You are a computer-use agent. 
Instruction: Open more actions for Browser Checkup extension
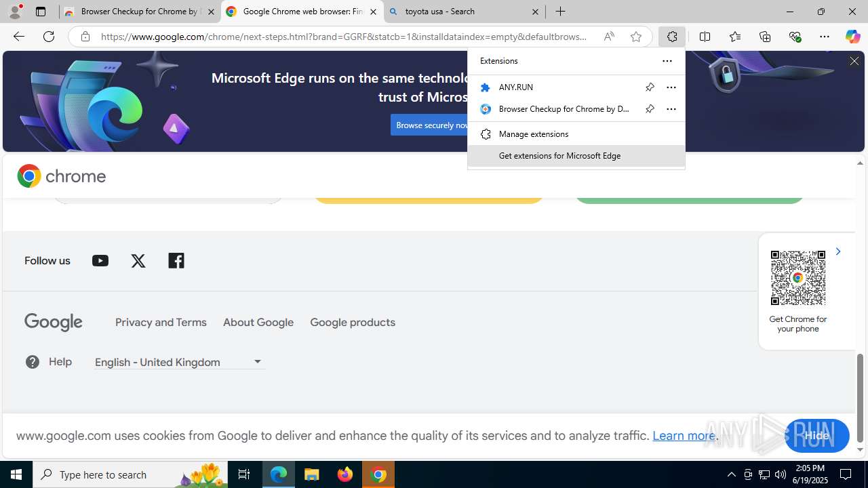click(671, 108)
